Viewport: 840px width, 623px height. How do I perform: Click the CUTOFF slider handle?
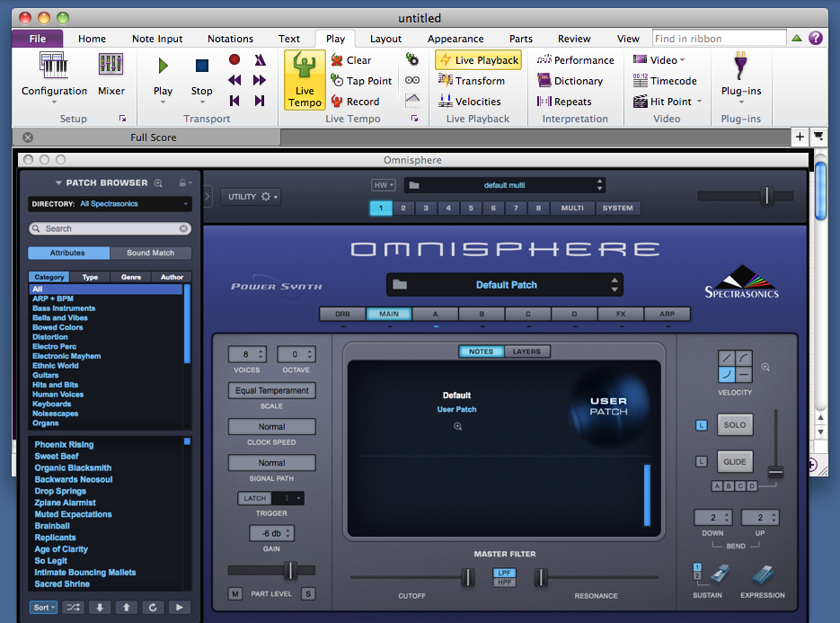point(468,577)
